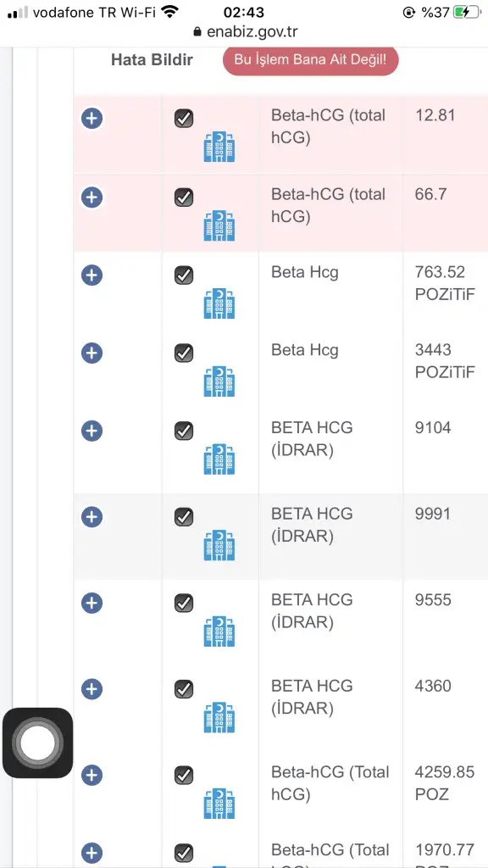
Task: Click hospital icon in the 9991 row
Action: (219, 545)
